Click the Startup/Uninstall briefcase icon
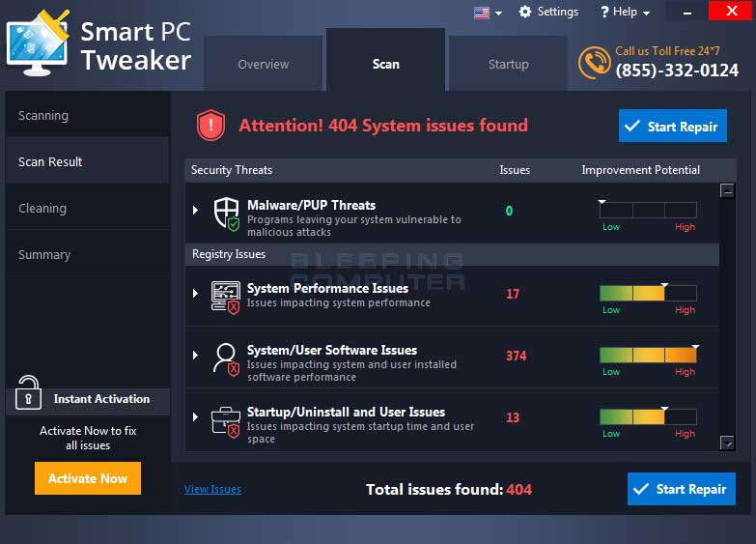 point(226,421)
